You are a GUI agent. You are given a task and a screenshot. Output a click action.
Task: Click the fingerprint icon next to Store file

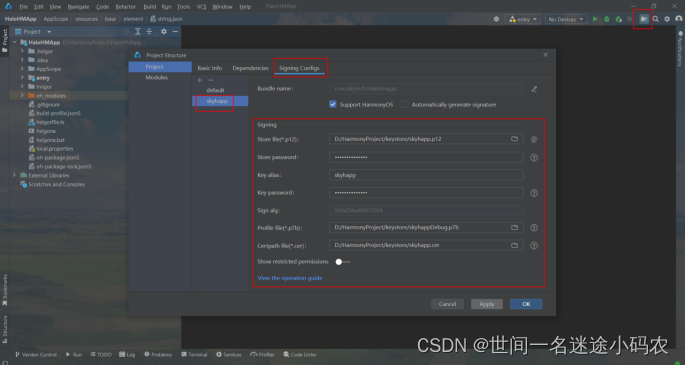534,140
